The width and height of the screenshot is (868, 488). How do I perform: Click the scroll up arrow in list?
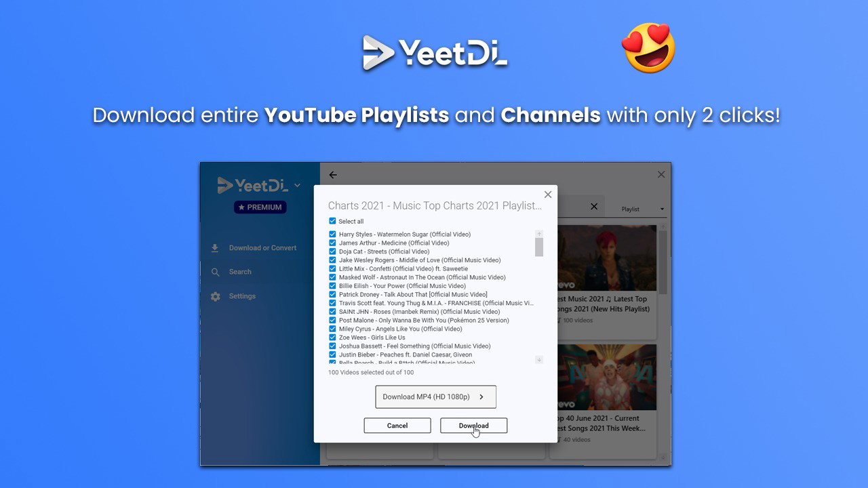tap(539, 234)
